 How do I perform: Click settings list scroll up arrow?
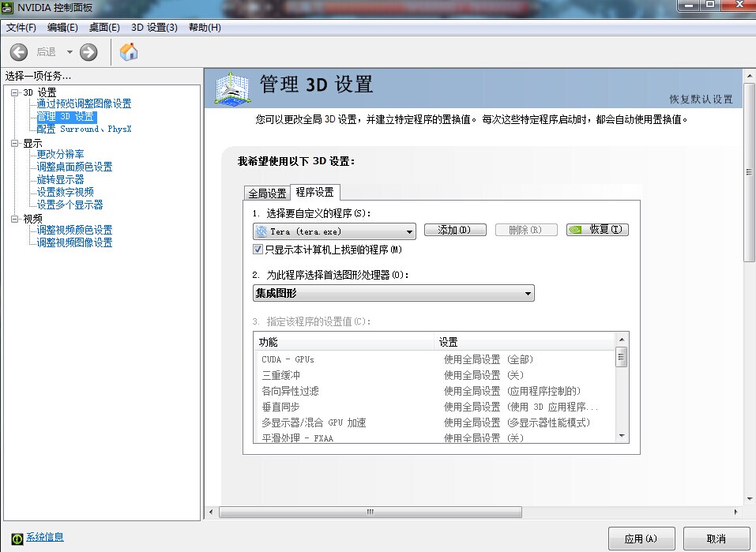pos(622,339)
